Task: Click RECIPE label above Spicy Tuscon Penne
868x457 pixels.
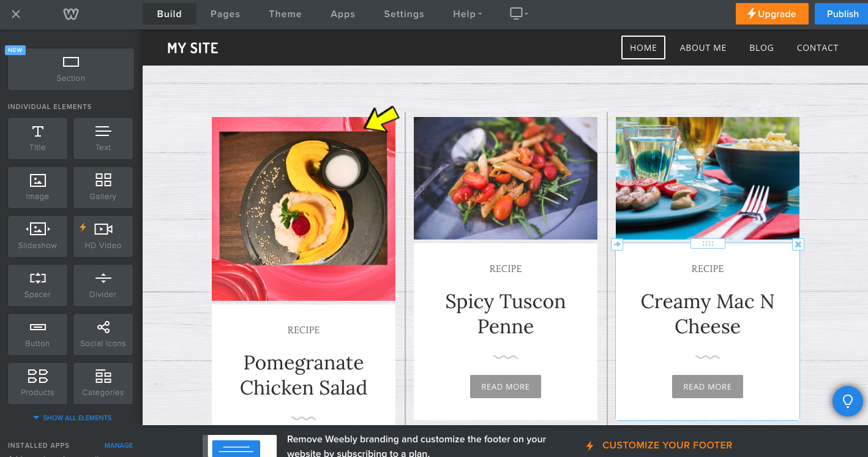Action: [x=506, y=269]
